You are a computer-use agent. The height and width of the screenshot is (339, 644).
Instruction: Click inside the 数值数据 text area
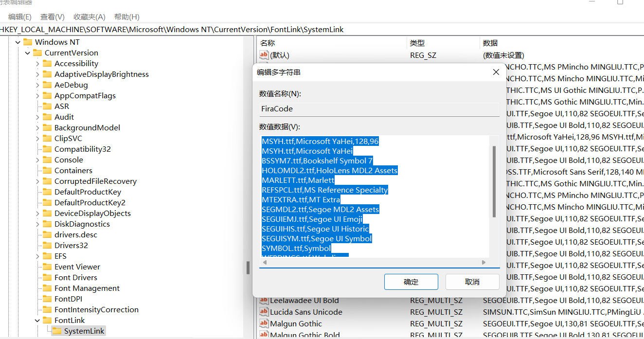[x=376, y=196]
